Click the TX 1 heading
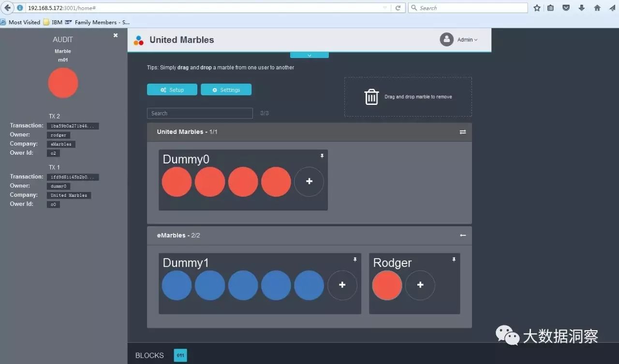This screenshot has width=619, height=364. pos(54,168)
